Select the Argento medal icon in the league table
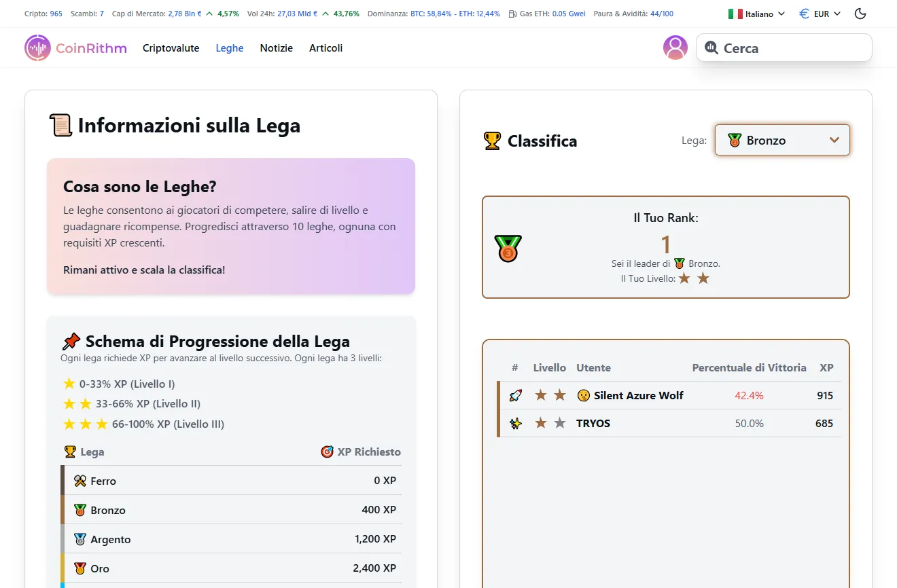Screen dimensions: 897x588 click(x=81, y=539)
